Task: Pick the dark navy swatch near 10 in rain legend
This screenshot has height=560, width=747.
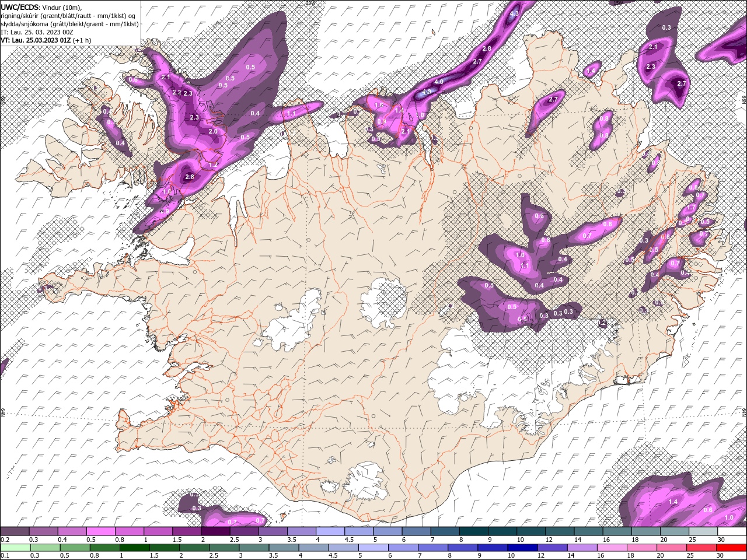Action: (522, 547)
